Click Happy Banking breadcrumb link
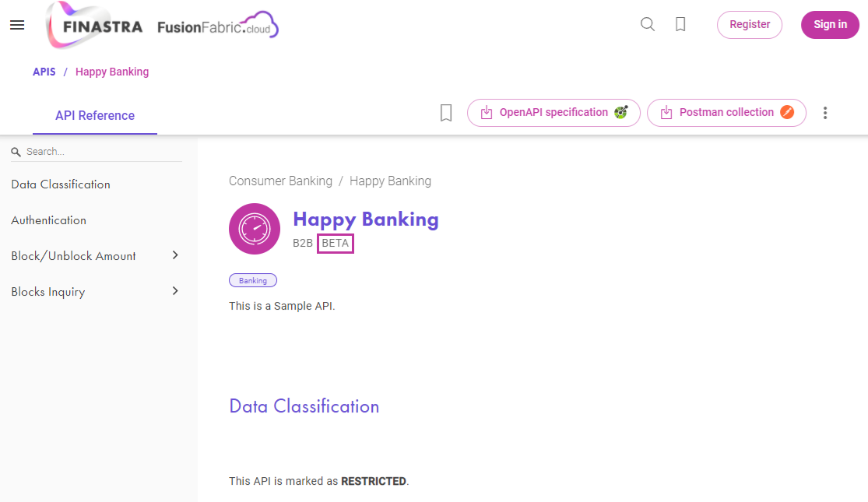Viewport: 868px width, 502px height. [x=112, y=72]
